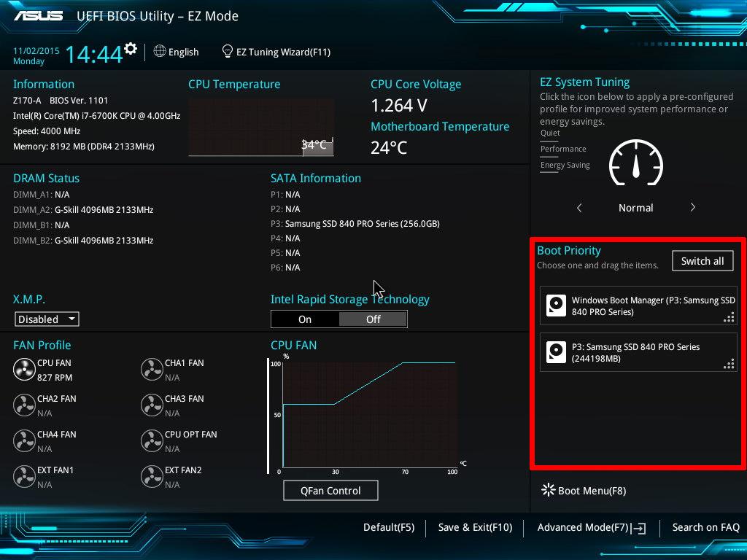Select next EZ System Tuning profile arrow

coord(693,207)
